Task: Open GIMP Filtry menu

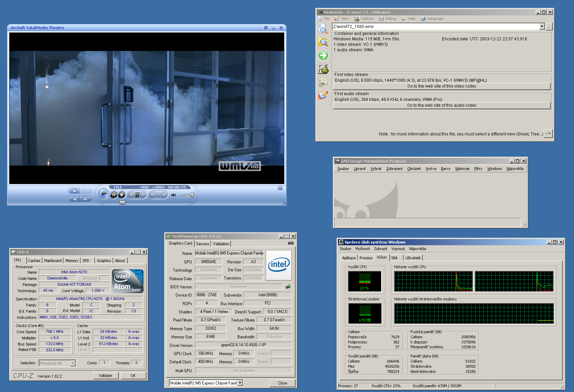Action: pos(478,169)
